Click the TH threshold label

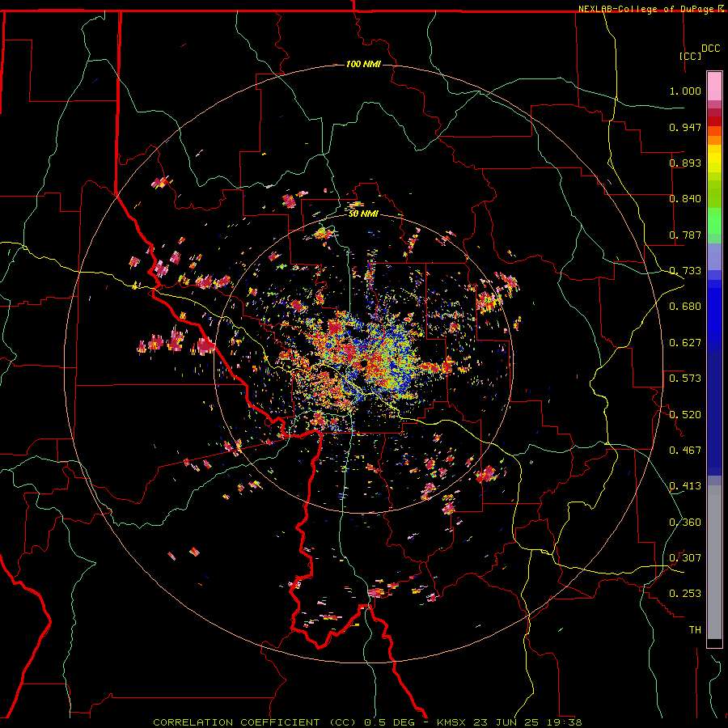pyautogui.click(x=695, y=630)
